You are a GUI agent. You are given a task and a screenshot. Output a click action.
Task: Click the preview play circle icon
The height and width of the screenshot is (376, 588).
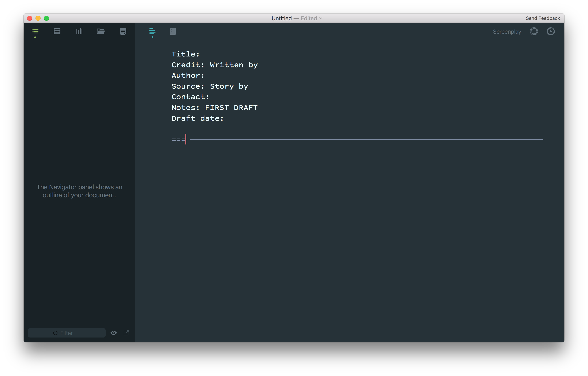click(551, 32)
